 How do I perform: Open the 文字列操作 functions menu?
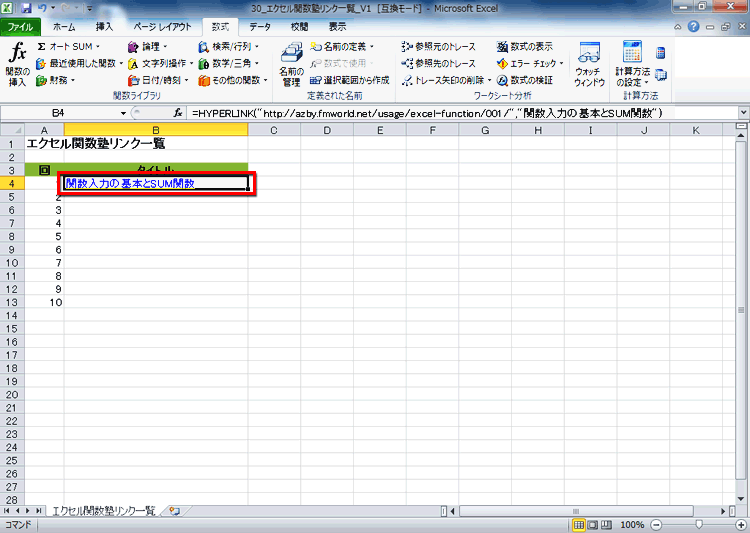click(160, 63)
